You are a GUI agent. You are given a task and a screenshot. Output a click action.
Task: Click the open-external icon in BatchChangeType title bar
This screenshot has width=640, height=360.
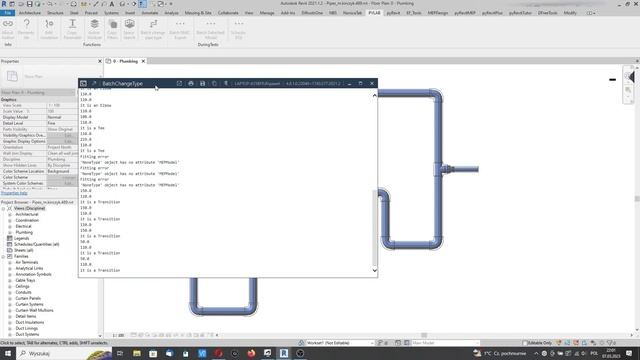coord(179,83)
